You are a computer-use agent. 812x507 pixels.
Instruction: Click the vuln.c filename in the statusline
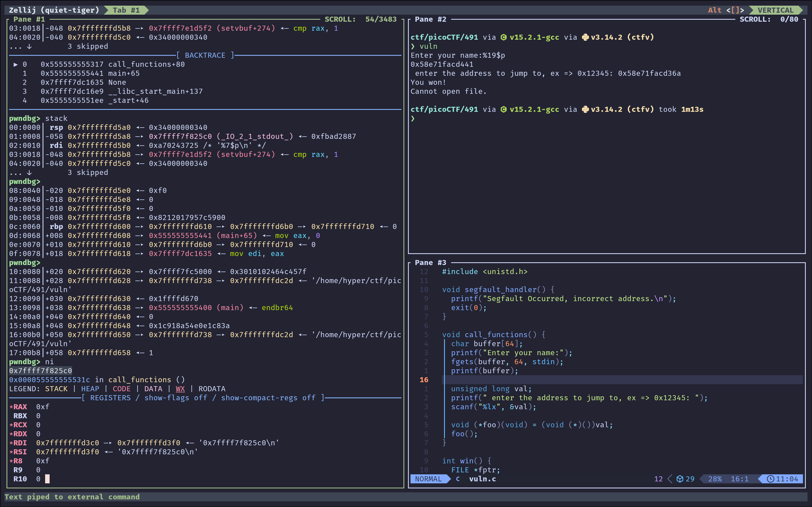(482, 479)
